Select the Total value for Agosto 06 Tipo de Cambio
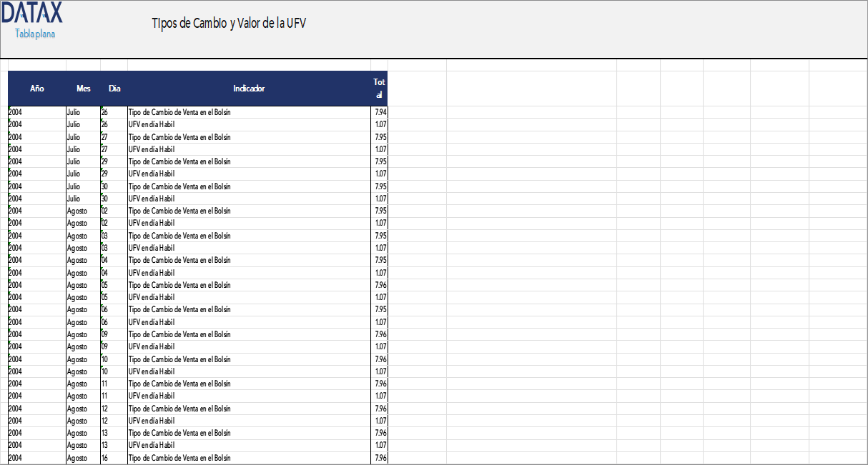The image size is (868, 465). 380,309
